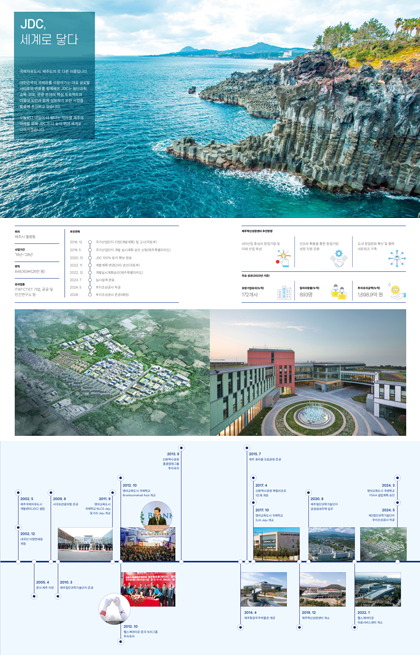This screenshot has height=655, width=420.
Task: Select the dot above the 2017. 4 entry
Action: pos(253,477)
